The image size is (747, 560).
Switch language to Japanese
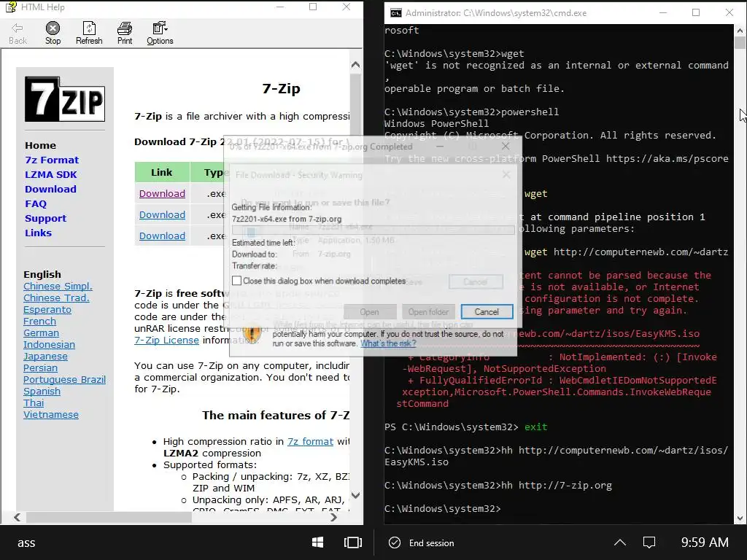click(x=45, y=356)
